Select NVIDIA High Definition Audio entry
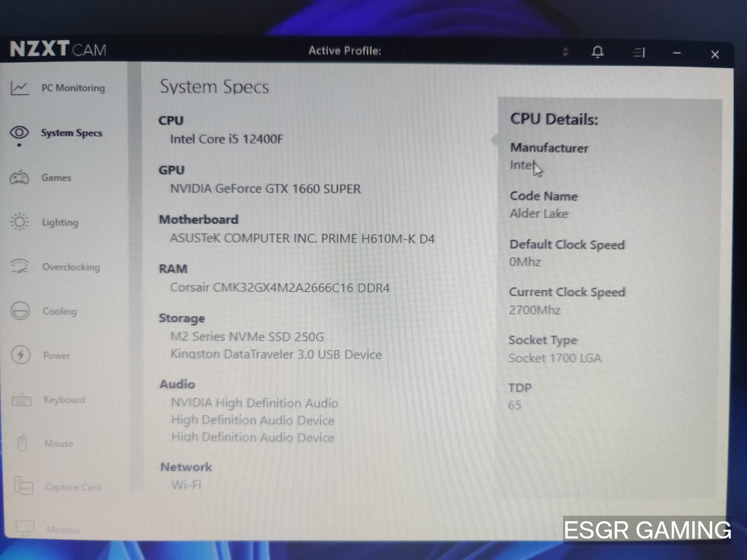This screenshot has width=747, height=560. click(254, 403)
